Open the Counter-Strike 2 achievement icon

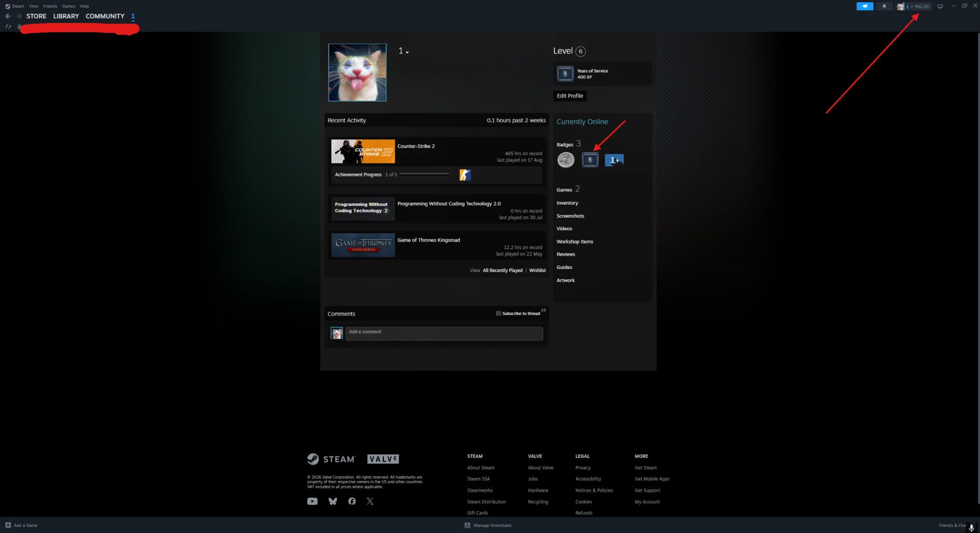click(x=464, y=175)
